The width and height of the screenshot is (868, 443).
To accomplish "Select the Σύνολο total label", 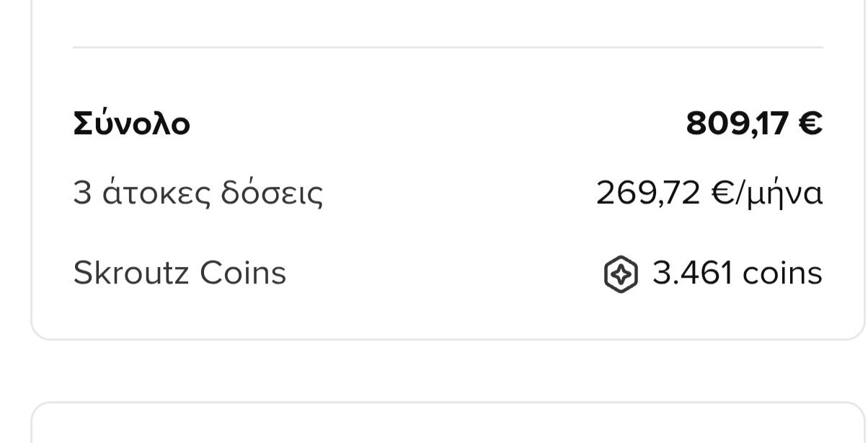I will click(x=132, y=124).
